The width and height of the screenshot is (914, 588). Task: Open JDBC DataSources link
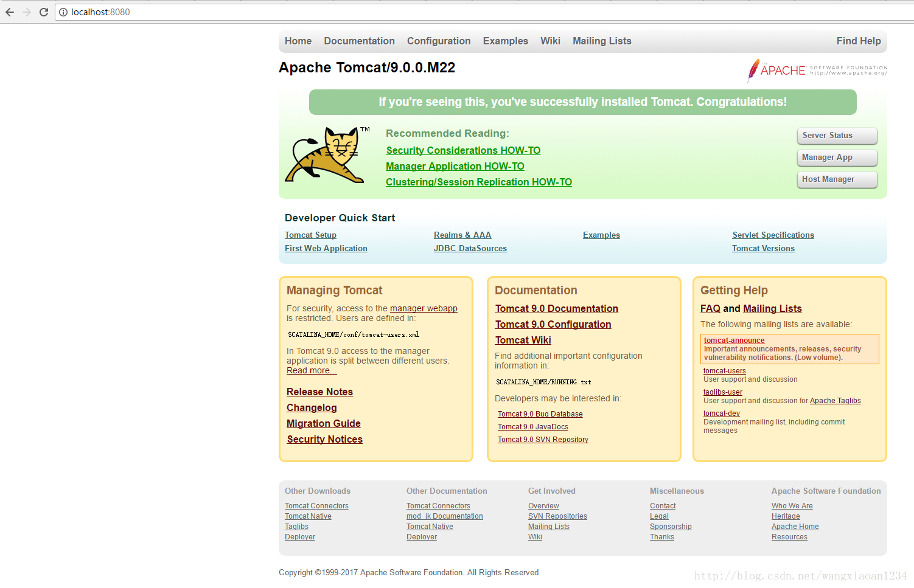tap(470, 249)
